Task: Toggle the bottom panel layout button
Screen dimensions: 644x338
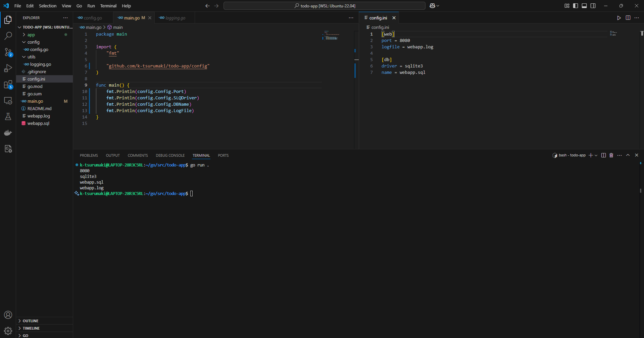Action: (x=584, y=6)
